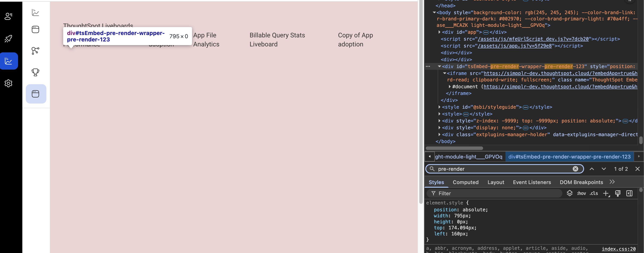This screenshot has height=253, width=644.
Task: Click the Elements tree vertical scrollbar thumb
Action: point(641,140)
